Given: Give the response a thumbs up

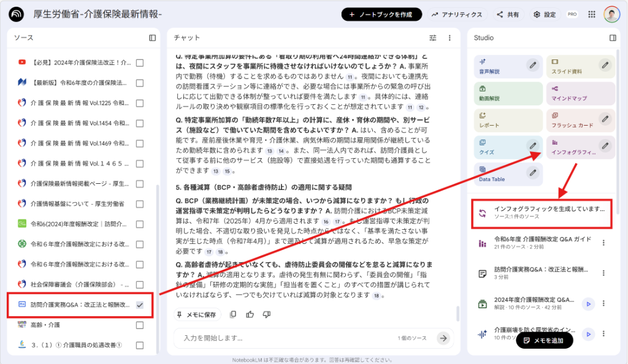Looking at the screenshot, I should point(250,314).
